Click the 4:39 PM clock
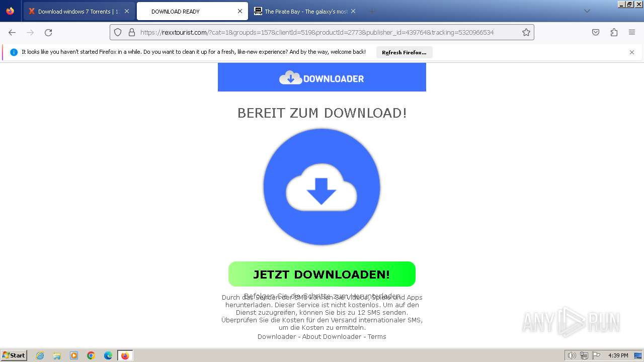 (x=618, y=355)
